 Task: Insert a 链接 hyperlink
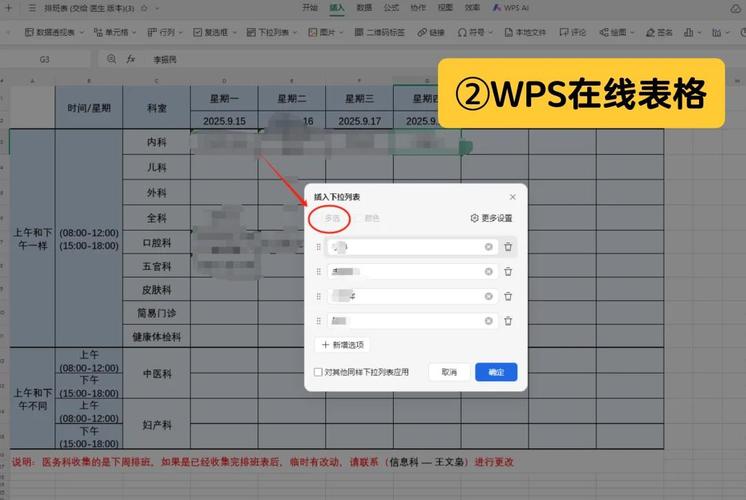431,32
